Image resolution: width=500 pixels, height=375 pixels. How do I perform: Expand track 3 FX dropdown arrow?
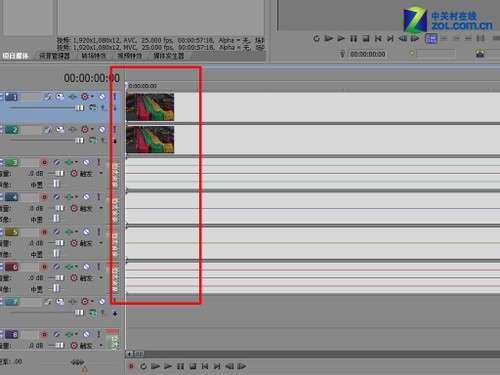coord(76,162)
